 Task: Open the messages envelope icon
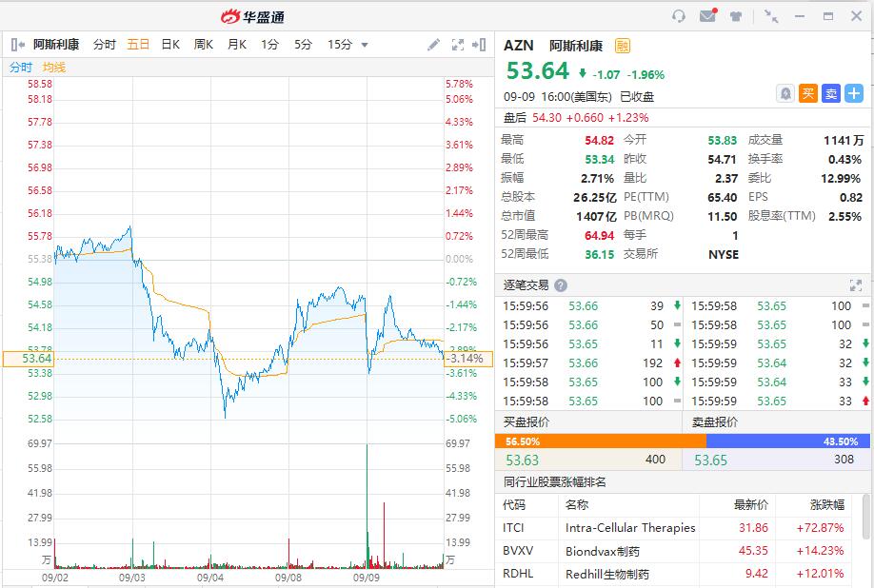pyautogui.click(x=708, y=15)
